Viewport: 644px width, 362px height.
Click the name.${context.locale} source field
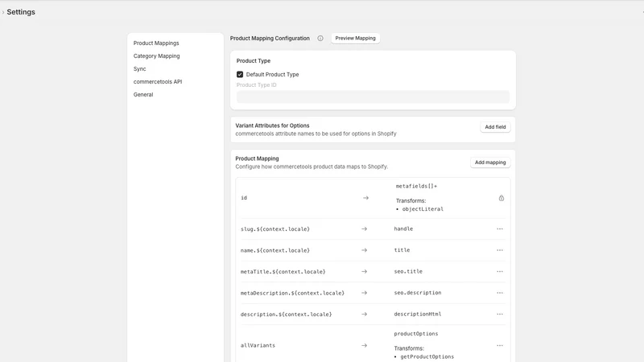[275, 250]
